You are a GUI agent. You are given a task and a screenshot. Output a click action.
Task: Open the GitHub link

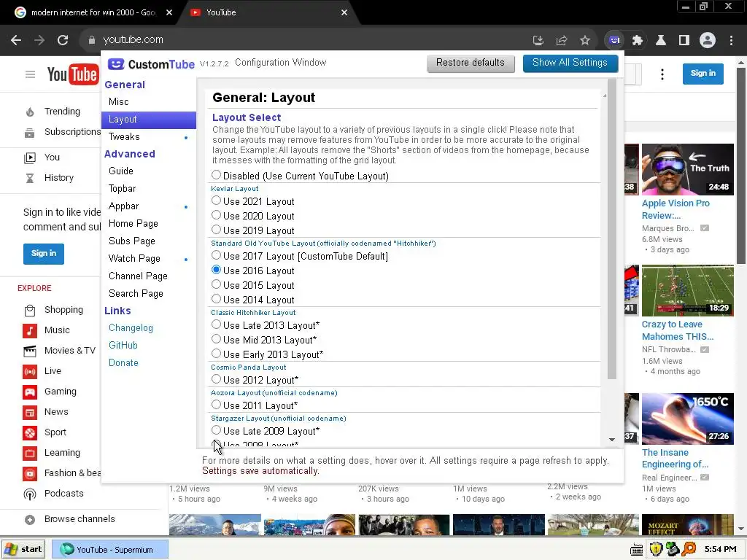(x=123, y=346)
